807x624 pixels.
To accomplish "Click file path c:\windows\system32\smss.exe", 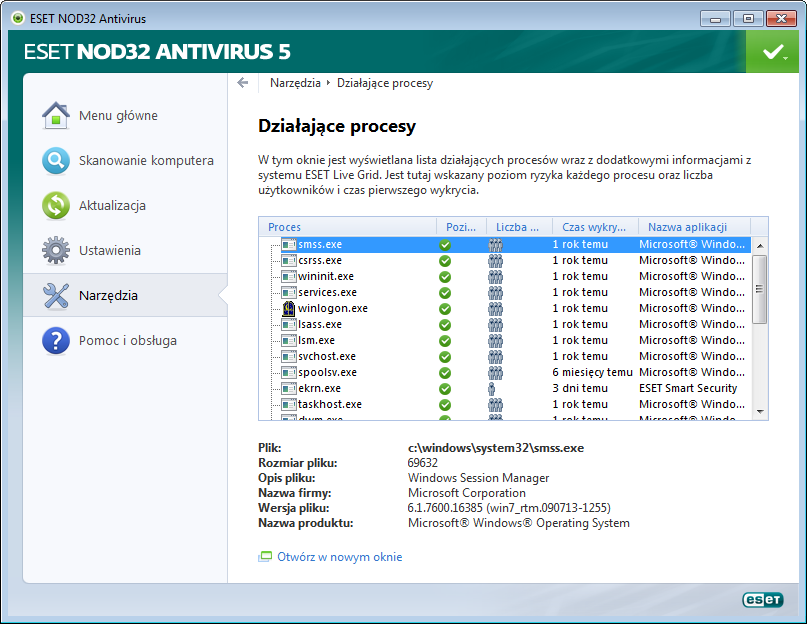I will (496, 448).
